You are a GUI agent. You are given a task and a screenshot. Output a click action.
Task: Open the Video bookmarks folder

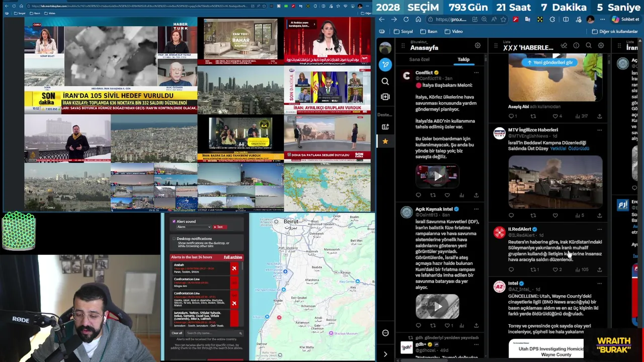coord(453,31)
